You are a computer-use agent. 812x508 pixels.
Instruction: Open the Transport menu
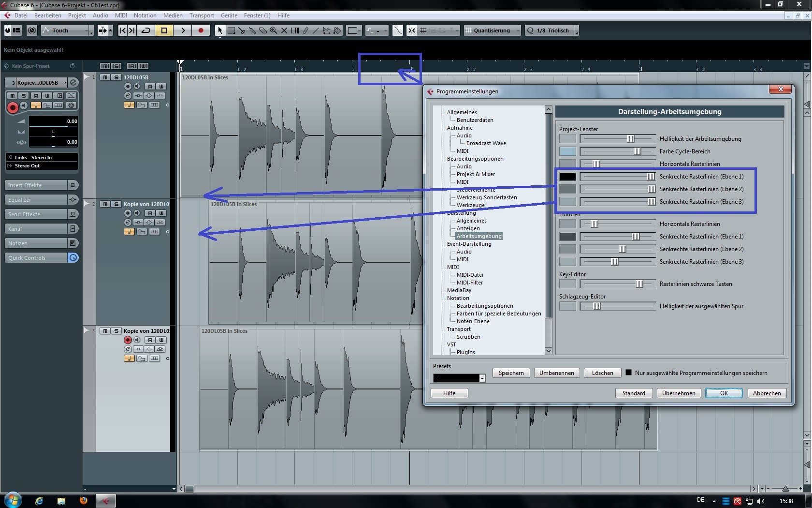pos(202,15)
